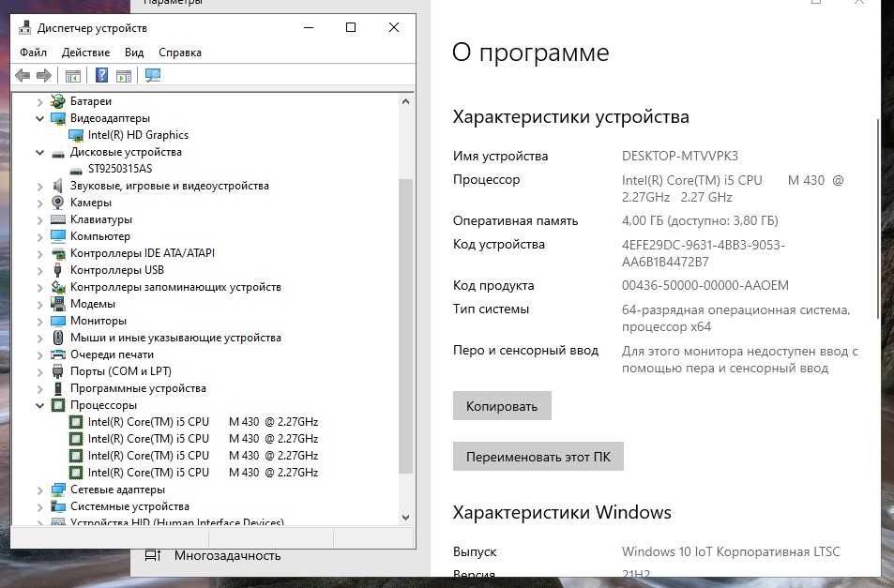Expand the Системные устройства category
894x588 pixels.
point(39,506)
